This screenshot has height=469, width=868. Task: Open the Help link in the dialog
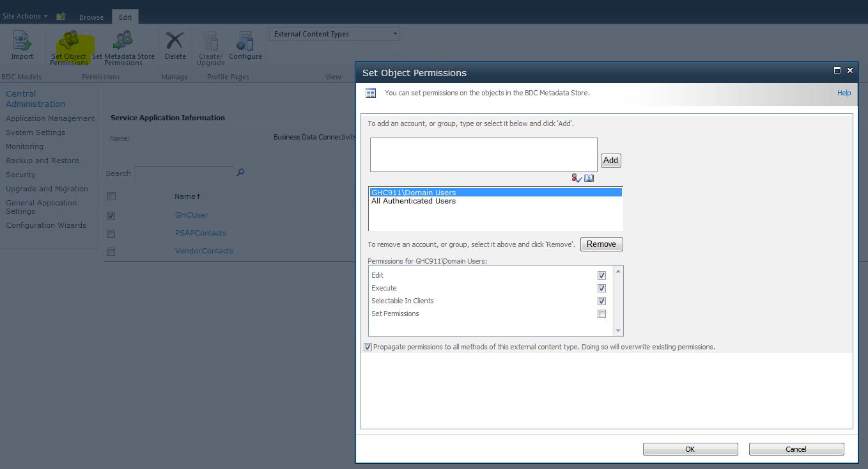click(844, 92)
